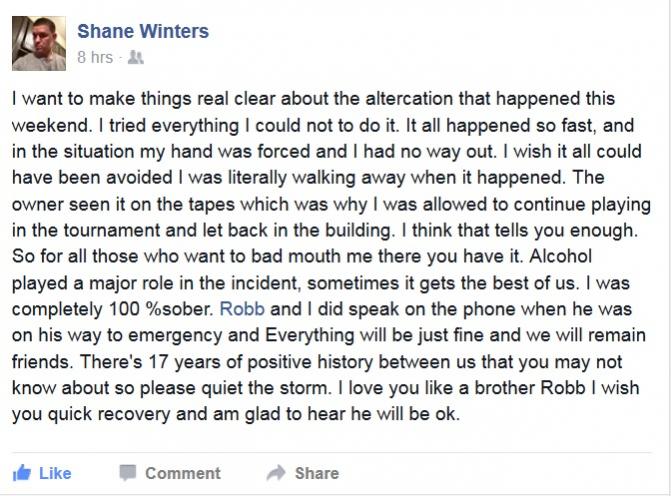671x496 pixels.
Task: Click the word "altercation" in the first line
Action: [409, 98]
